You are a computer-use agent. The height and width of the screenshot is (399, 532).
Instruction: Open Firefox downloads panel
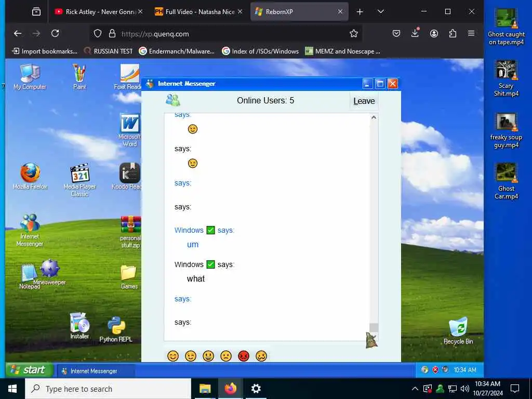coord(415,33)
